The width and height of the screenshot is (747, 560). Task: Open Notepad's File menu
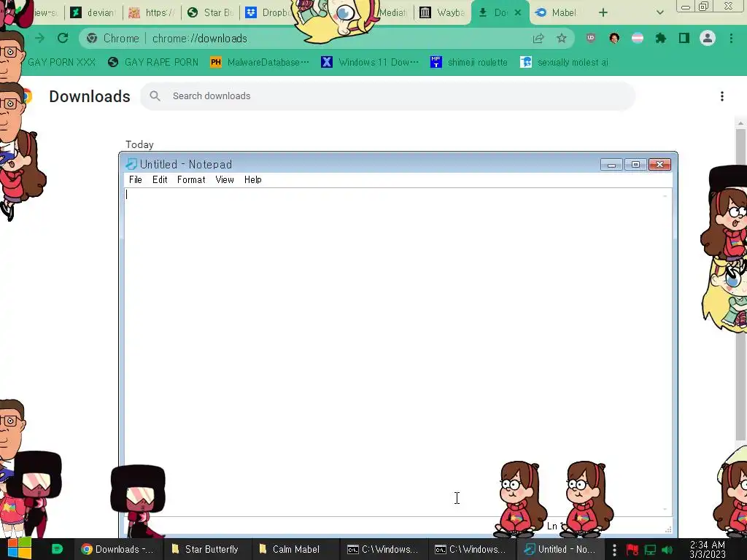pos(135,179)
